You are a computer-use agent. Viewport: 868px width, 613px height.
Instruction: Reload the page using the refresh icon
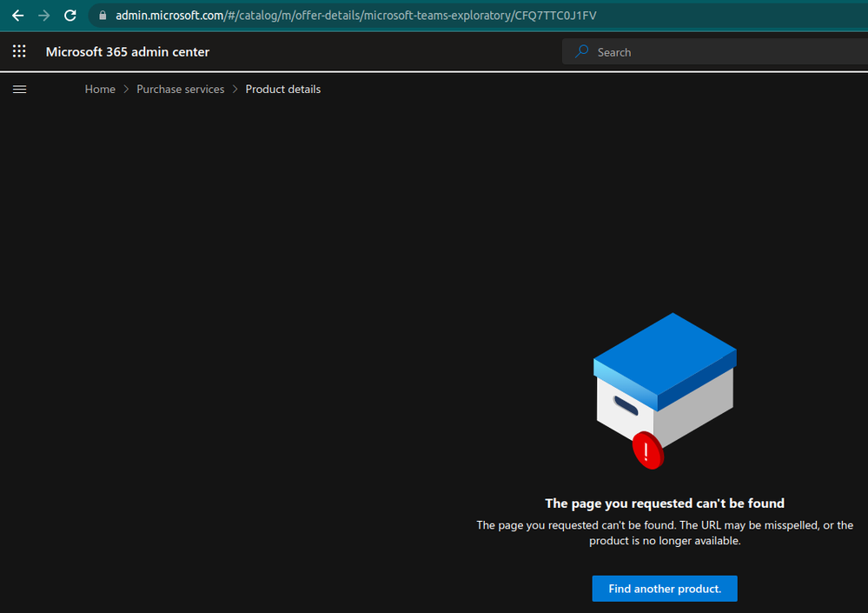70,15
